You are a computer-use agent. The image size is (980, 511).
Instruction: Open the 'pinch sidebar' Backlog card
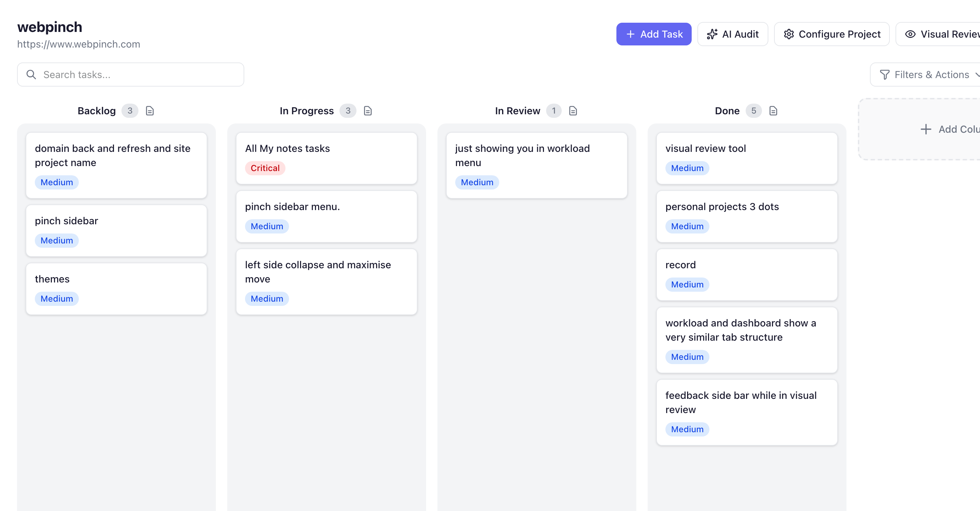pos(116,231)
